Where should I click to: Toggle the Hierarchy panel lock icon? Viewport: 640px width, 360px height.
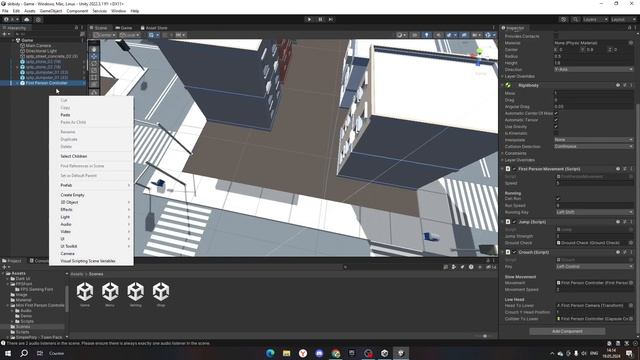coord(76,28)
